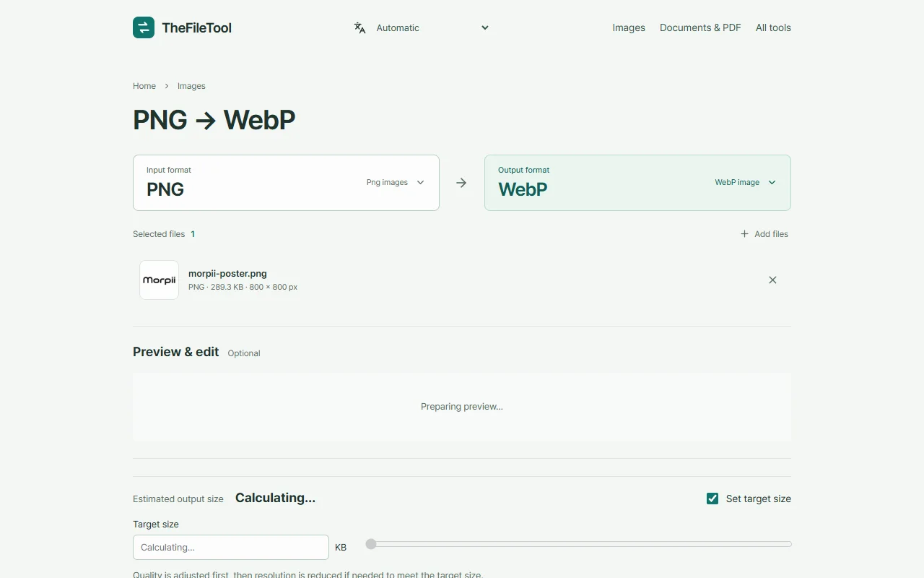Viewport: 924px width, 578px height.
Task: Click the Target size input field
Action: pos(231,547)
